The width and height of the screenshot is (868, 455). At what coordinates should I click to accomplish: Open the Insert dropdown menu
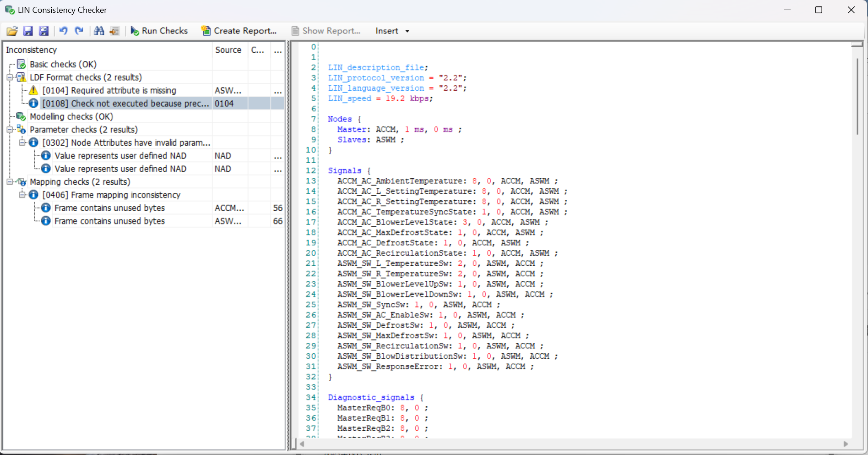point(392,31)
